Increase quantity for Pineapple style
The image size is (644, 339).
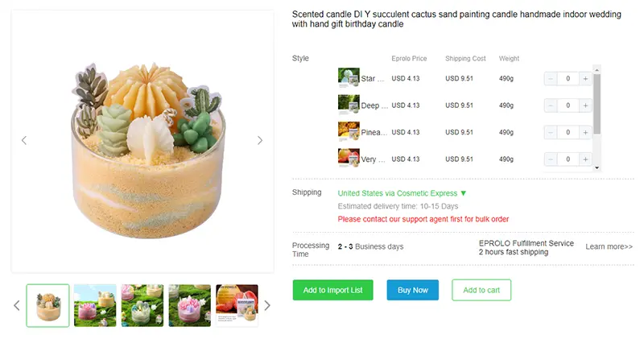[585, 132]
